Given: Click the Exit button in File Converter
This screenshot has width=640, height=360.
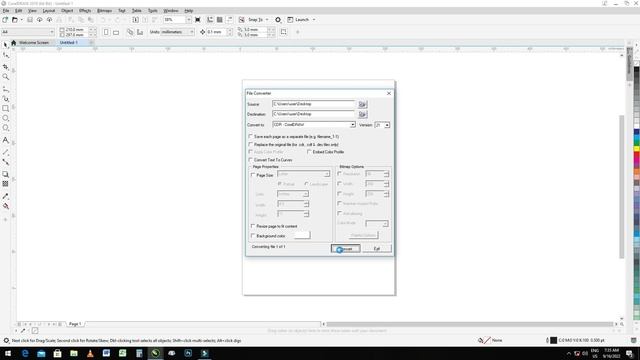Looking at the screenshot, I should (x=377, y=249).
